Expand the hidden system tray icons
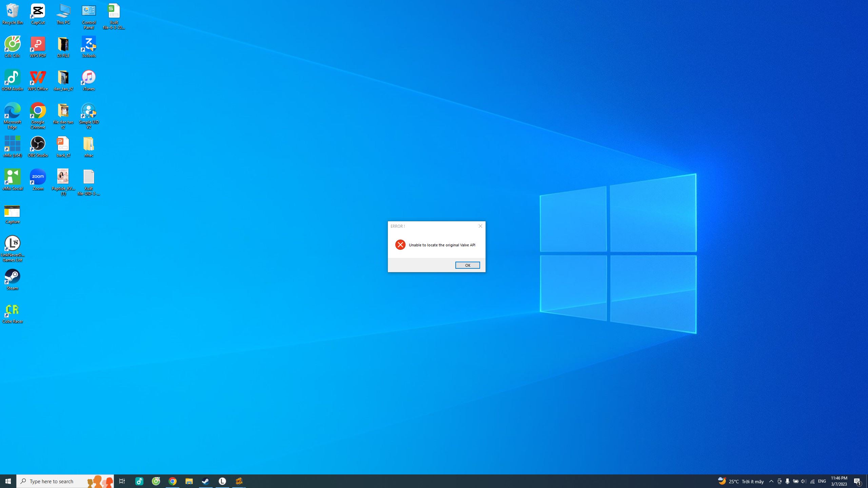Viewport: 868px width, 488px height. [771, 481]
